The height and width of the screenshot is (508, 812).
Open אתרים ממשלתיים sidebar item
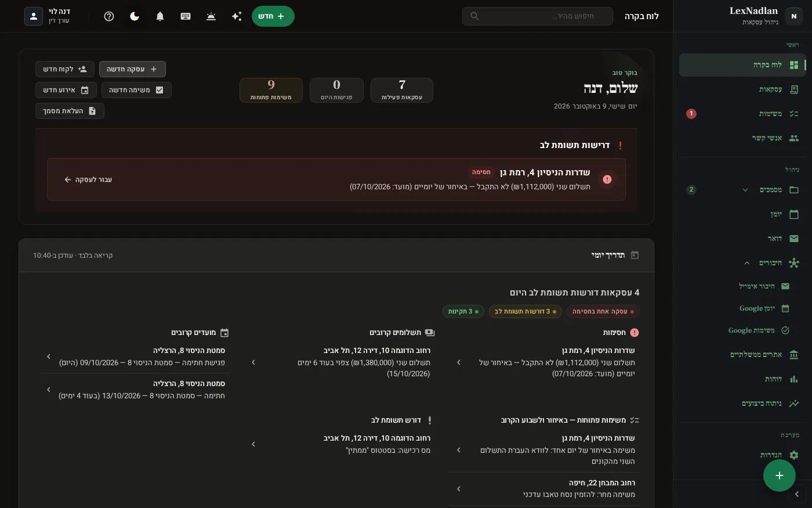pos(742,355)
